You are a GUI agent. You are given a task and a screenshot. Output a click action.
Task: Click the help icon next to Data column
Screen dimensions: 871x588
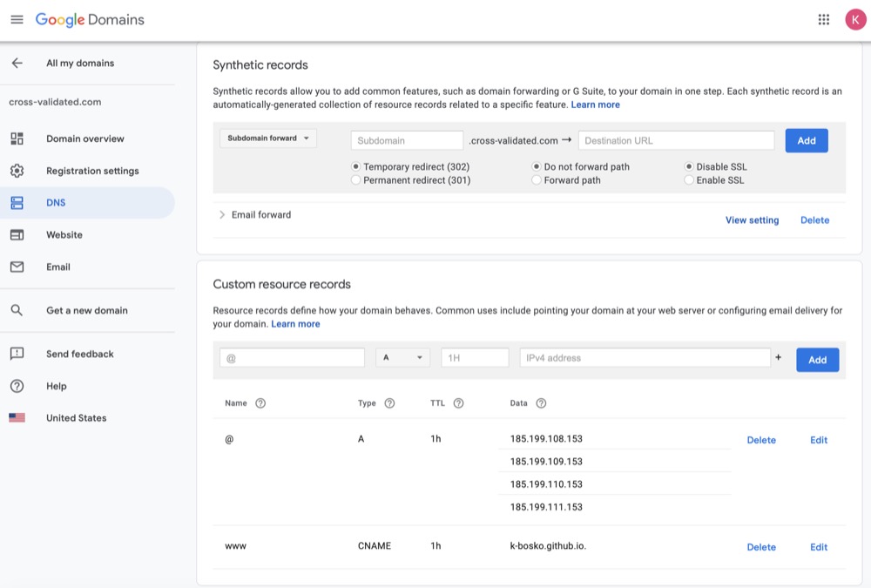541,403
